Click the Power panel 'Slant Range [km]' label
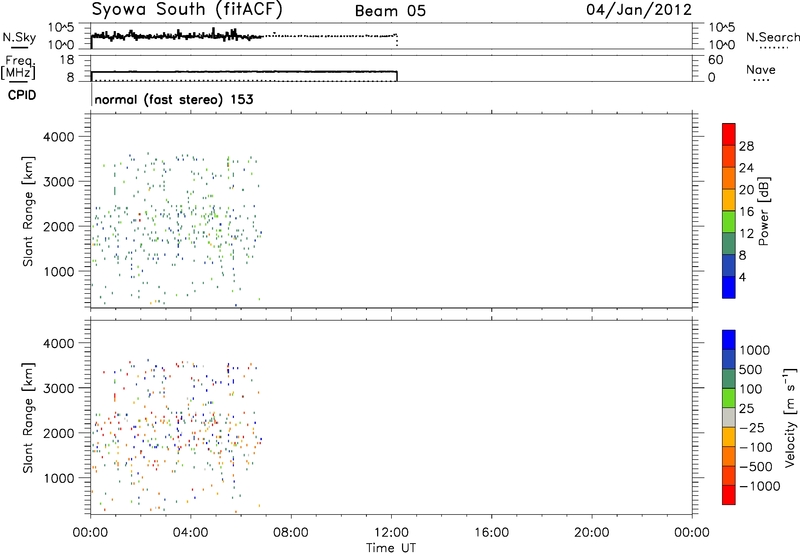The width and height of the screenshot is (800, 554). click(x=29, y=211)
